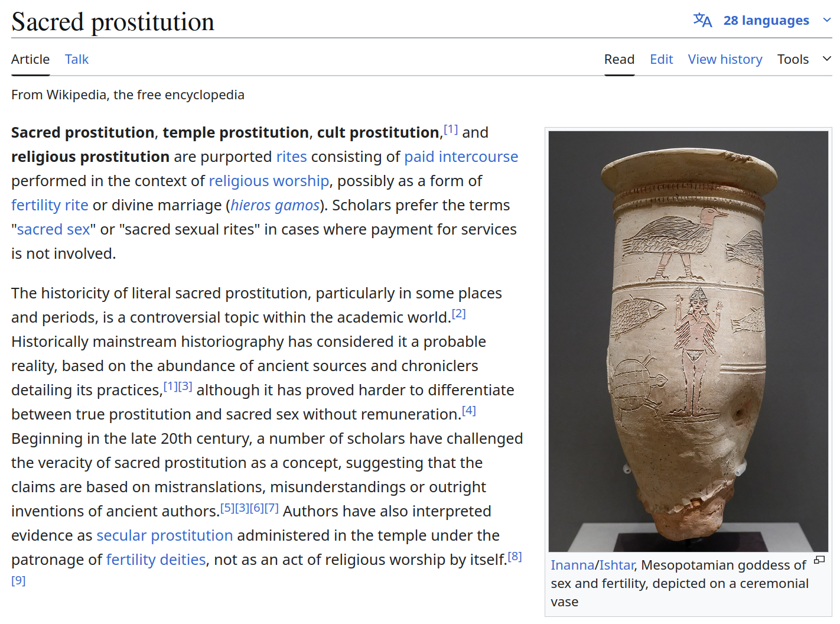
Task: Jump to citation [8] after 'by itself'
Action: [x=515, y=556]
